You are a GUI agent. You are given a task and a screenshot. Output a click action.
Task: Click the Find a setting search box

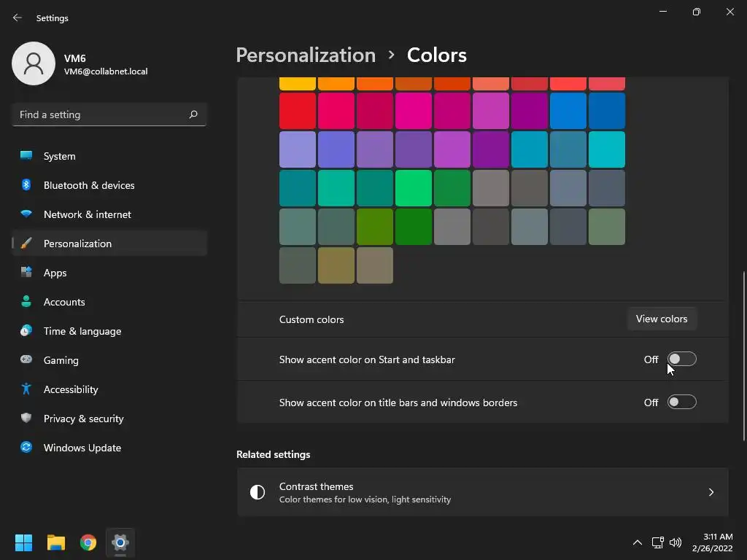coord(101,114)
